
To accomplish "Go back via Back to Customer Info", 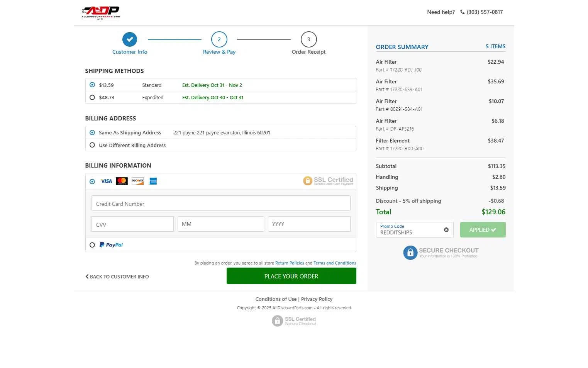I will 117,276.
